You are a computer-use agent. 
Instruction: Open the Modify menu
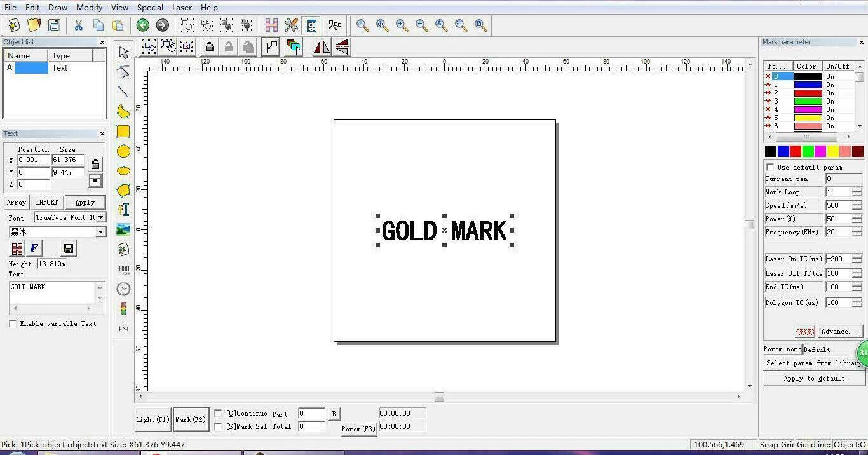tap(89, 8)
